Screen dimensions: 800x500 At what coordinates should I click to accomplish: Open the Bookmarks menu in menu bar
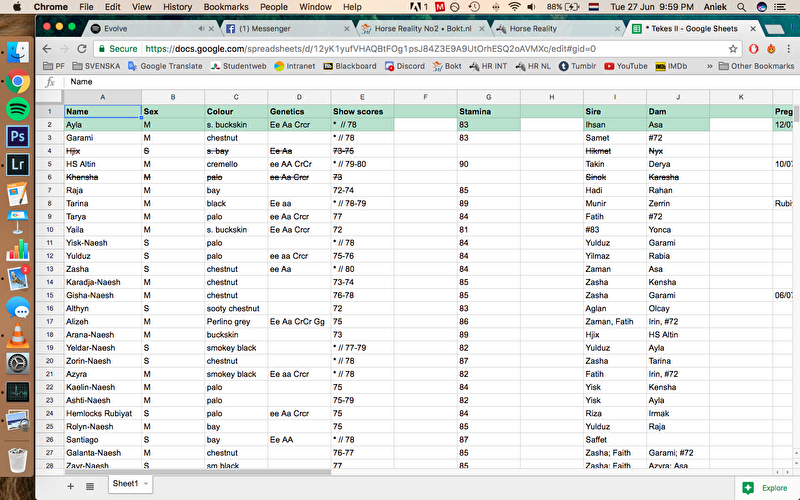[226, 6]
